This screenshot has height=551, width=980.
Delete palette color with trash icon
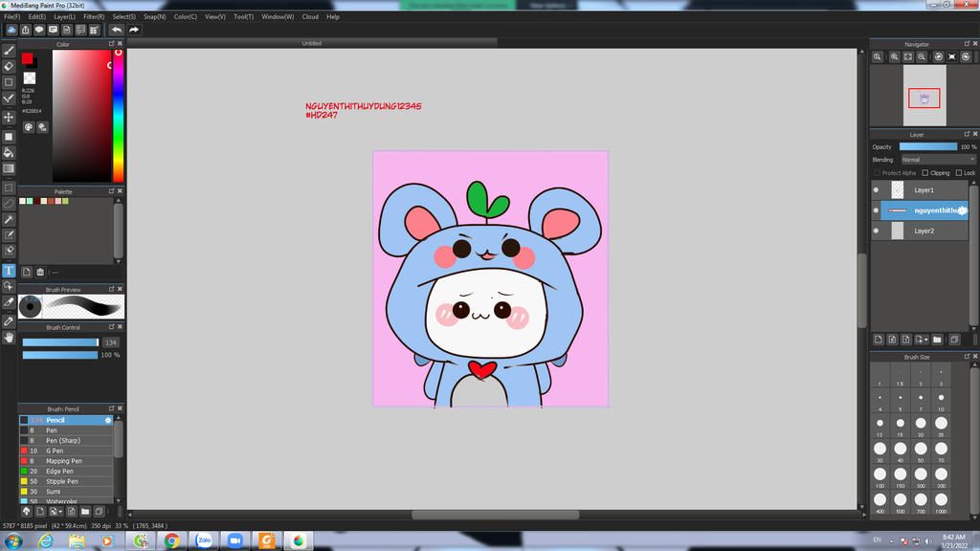(x=40, y=272)
